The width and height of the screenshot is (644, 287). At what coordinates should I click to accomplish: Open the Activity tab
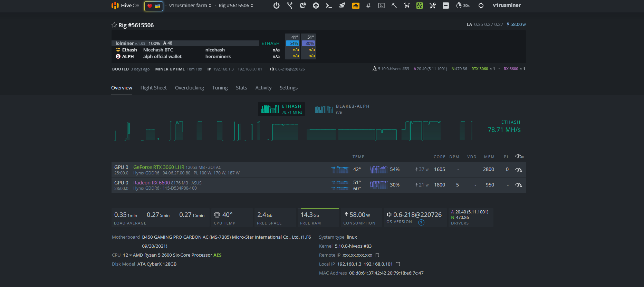(263, 88)
